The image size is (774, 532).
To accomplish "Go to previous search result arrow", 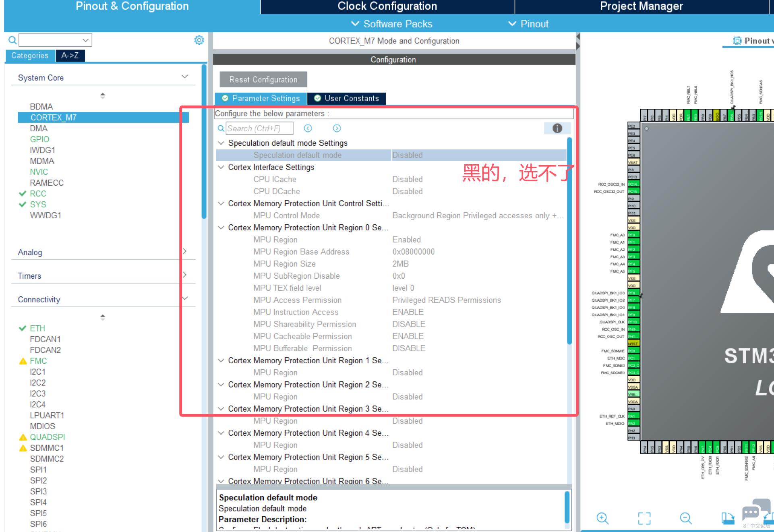I will [308, 128].
